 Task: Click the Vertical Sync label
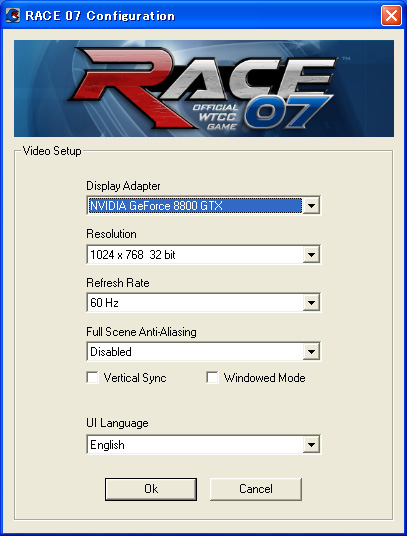[x=135, y=378]
